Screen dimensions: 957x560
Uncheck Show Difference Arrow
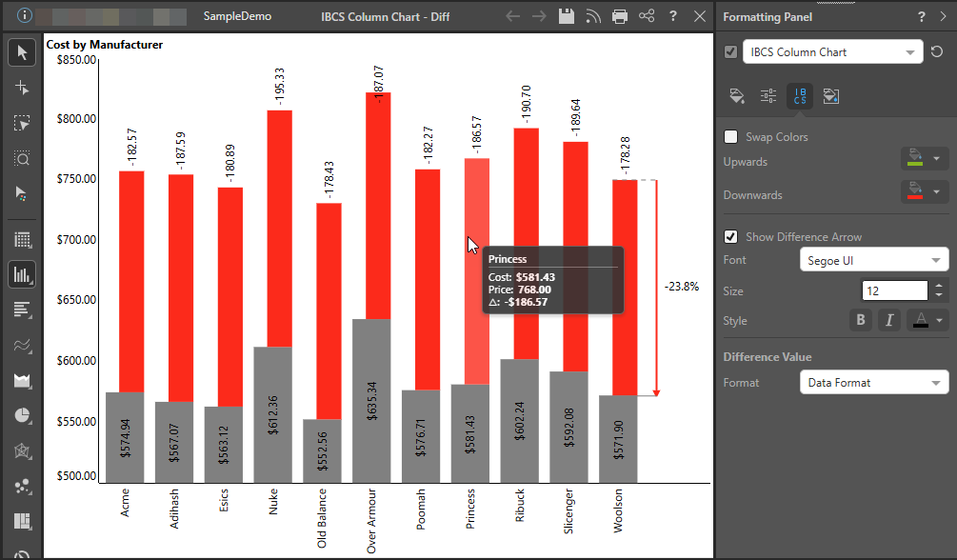(731, 237)
